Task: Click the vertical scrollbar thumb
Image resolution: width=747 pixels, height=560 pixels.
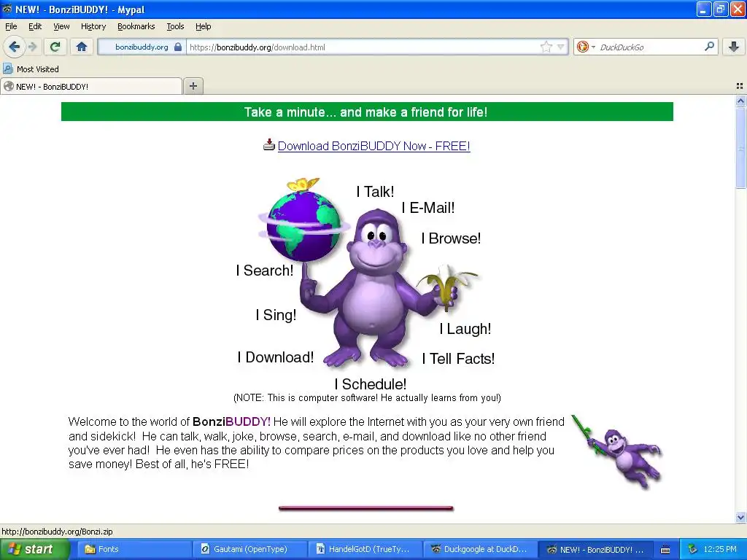Action: [740, 147]
